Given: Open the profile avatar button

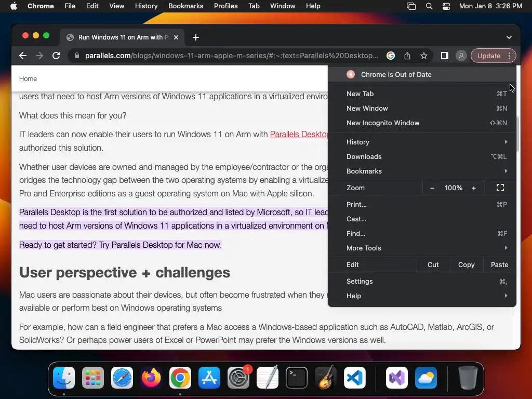Looking at the screenshot, I should 461,56.
